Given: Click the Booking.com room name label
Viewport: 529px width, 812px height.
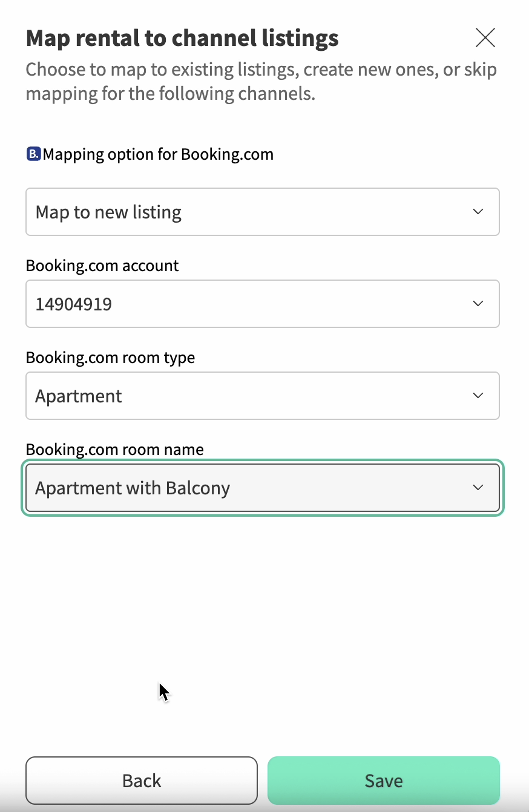Looking at the screenshot, I should 114,450.
